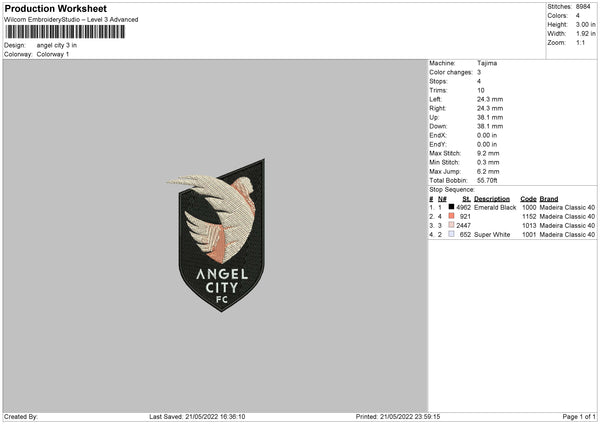Image resolution: width=600 pixels, height=424 pixels.
Task: Click the 'Created By:' footer label
Action: coord(21,417)
